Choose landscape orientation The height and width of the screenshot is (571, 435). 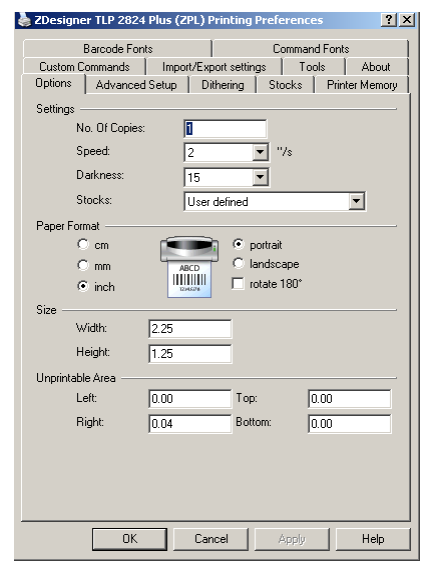tap(238, 263)
